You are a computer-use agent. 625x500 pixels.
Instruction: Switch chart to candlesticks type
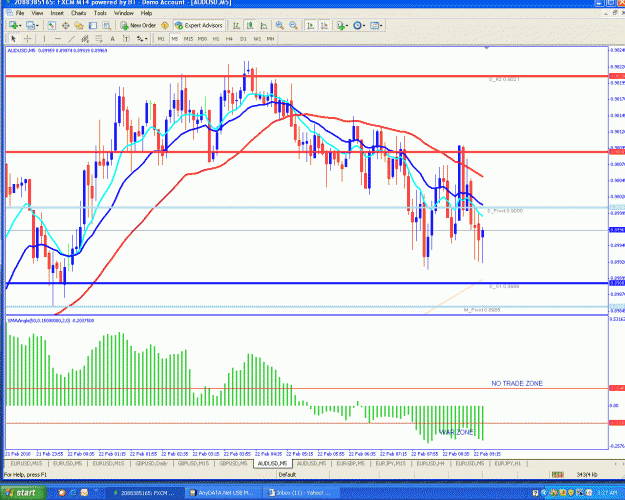250,26
